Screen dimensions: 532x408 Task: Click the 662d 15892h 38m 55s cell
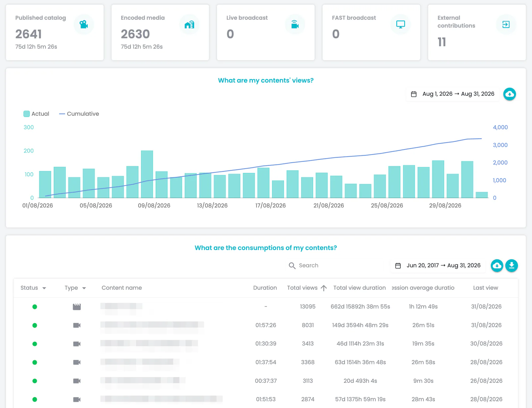pyautogui.click(x=360, y=307)
